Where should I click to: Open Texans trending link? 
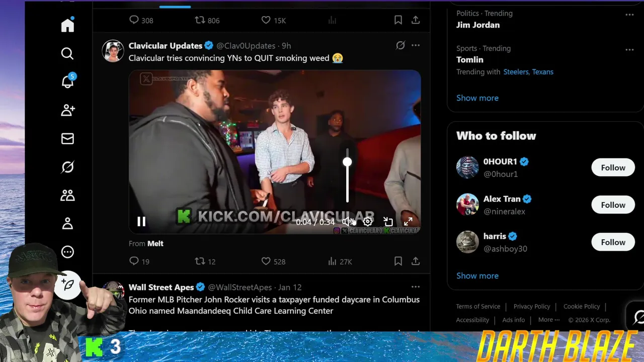tap(543, 72)
